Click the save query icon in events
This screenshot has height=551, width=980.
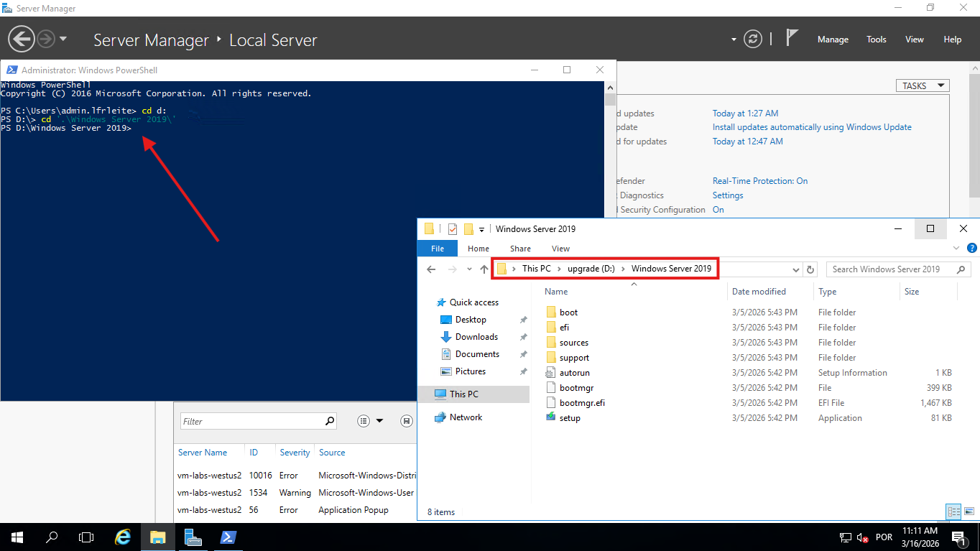(407, 421)
